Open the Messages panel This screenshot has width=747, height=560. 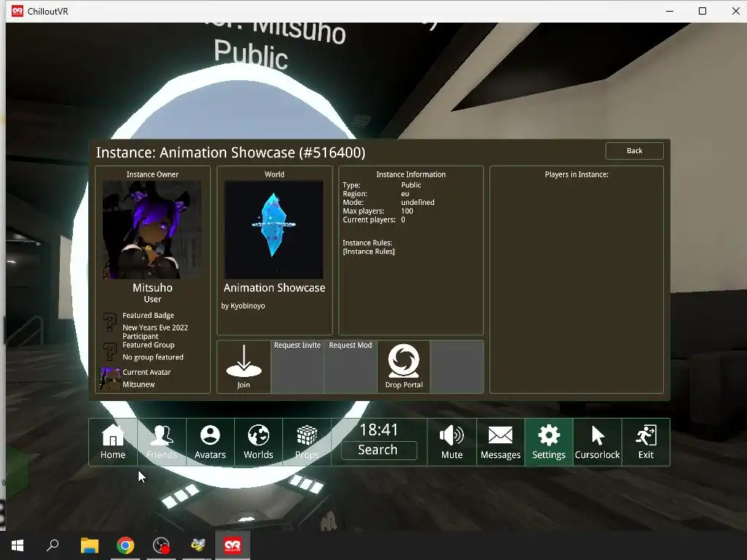pyautogui.click(x=500, y=442)
